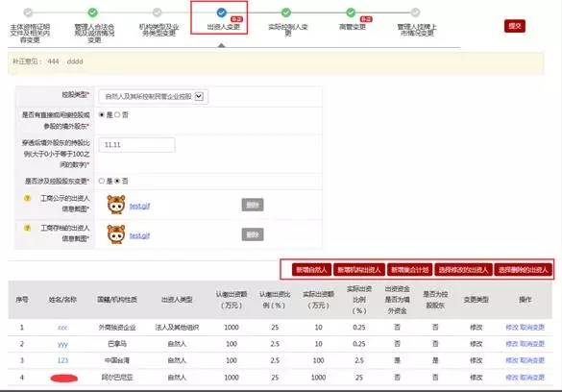
Task: Click gray circle above 机构类型及业务类型变更
Action: tap(157, 12)
